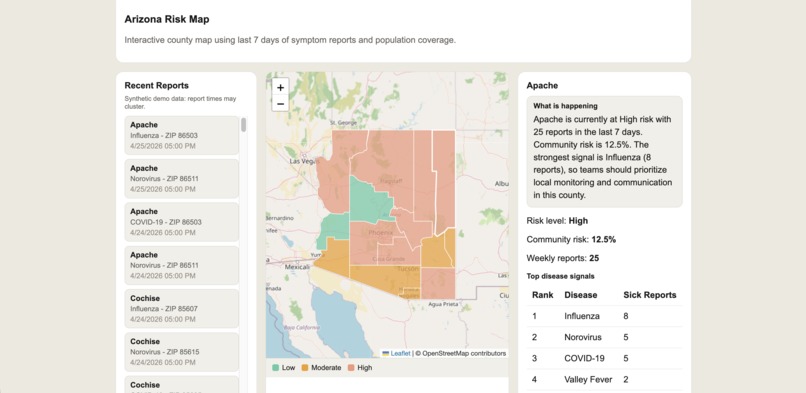806x393 pixels.
Task: Zoom in on the map
Action: click(280, 87)
